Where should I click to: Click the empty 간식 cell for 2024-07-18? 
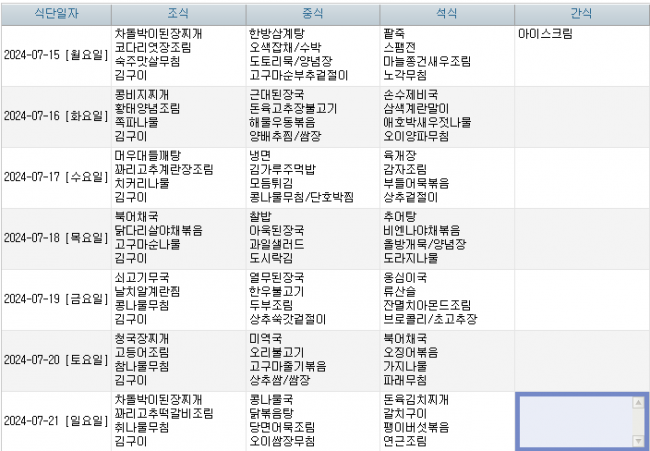point(581,238)
